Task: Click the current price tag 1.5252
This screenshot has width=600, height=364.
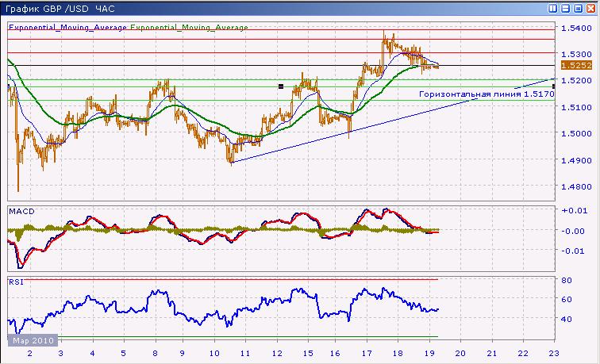Action: [573, 66]
